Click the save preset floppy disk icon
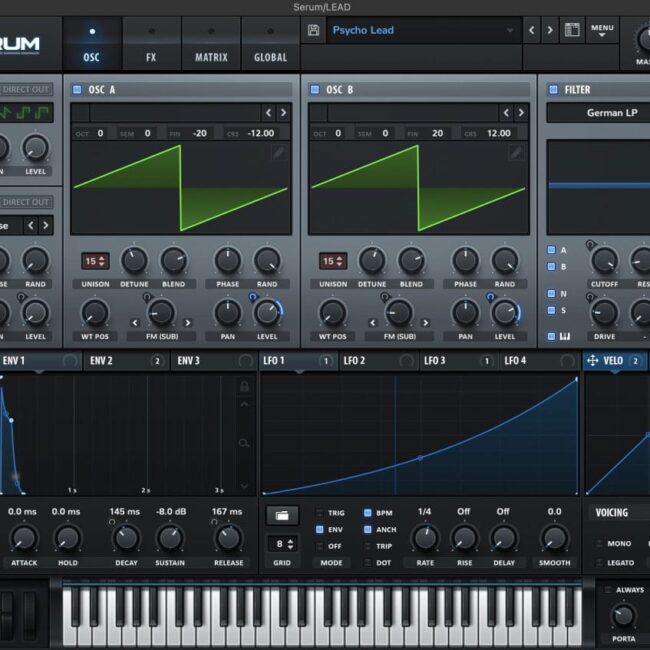 (314, 30)
